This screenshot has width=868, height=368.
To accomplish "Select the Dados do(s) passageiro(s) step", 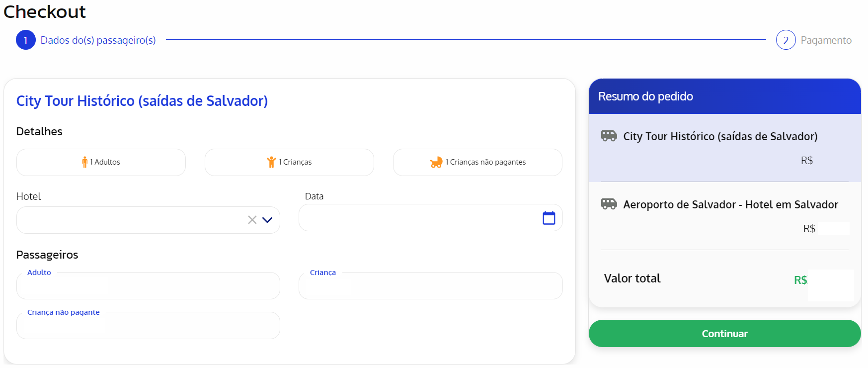I will [98, 40].
